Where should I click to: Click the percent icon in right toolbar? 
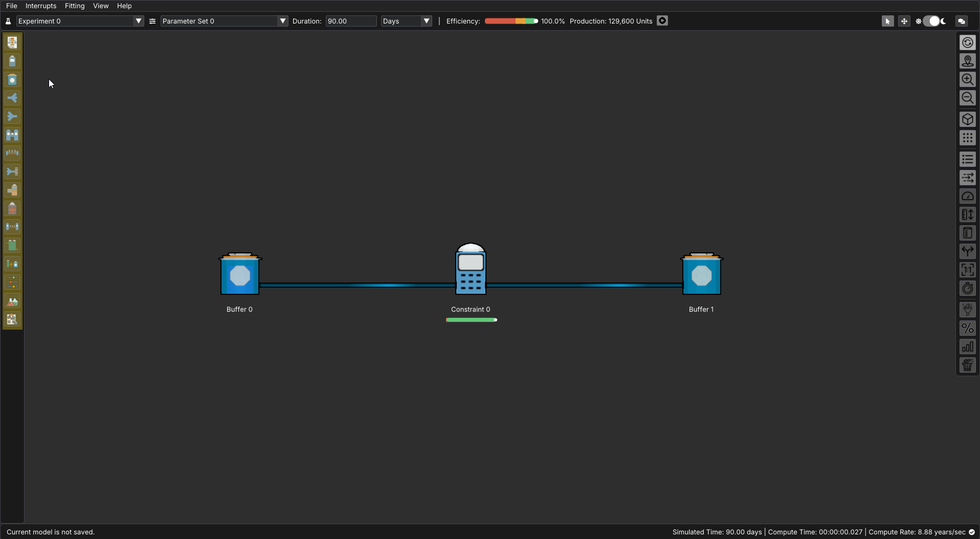967,329
